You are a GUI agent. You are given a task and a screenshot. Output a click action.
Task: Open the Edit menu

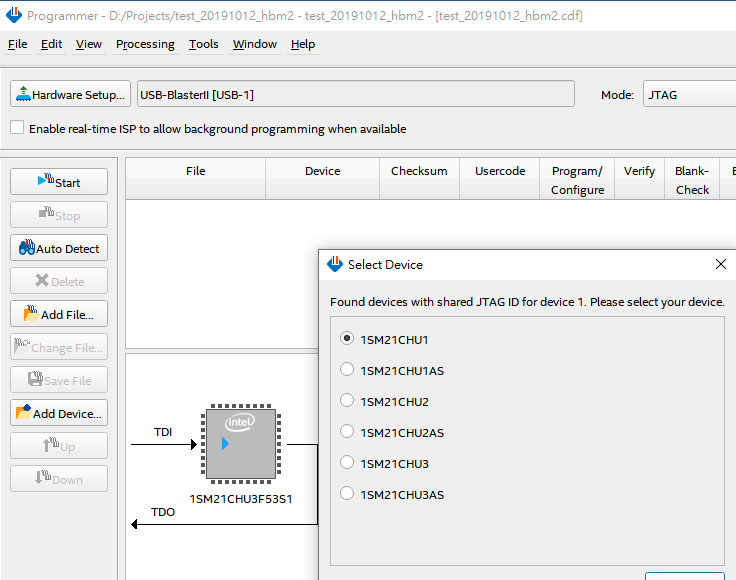[x=51, y=44]
